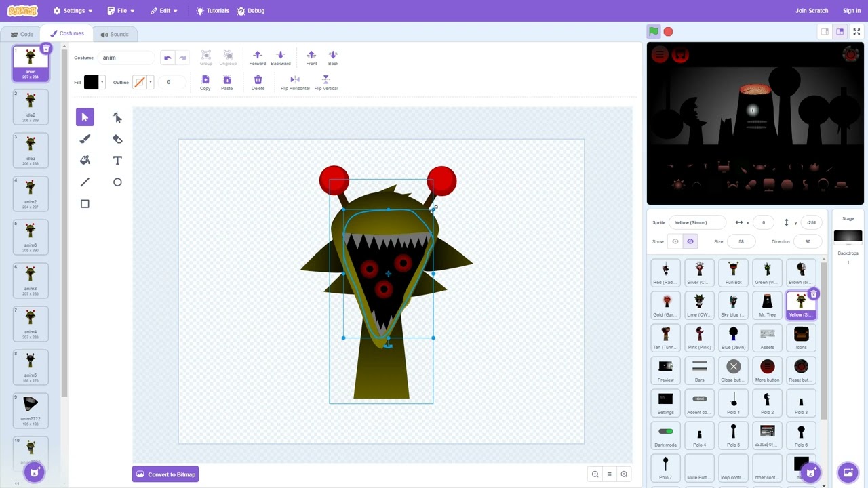The width and height of the screenshot is (868, 488).
Task: Click Sign in
Action: click(852, 11)
